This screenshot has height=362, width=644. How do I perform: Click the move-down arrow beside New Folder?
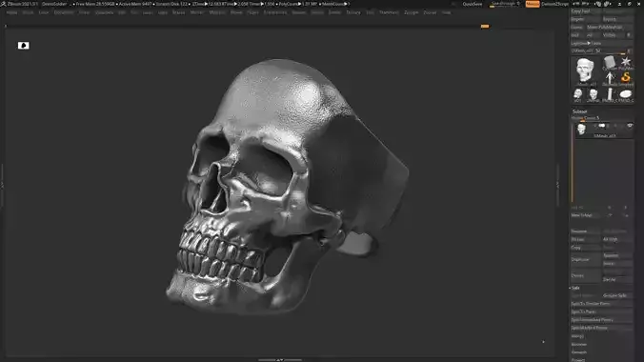pyautogui.click(x=626, y=215)
